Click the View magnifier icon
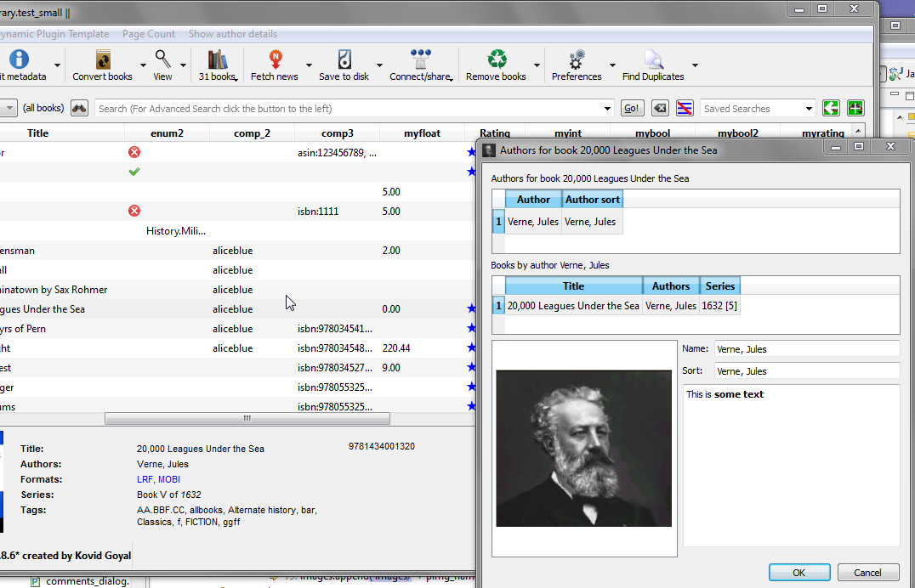Screen dimensions: 915x588 point(162,59)
